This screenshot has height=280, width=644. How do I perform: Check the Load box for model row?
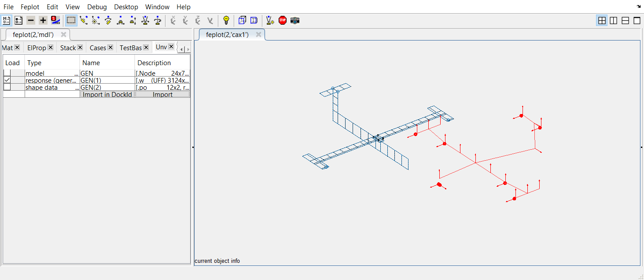pos(7,73)
